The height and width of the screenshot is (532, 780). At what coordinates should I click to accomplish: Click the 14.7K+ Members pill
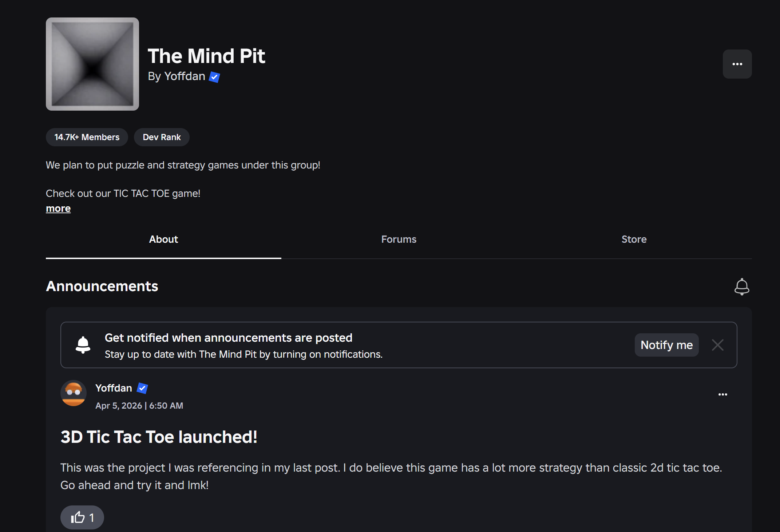(x=86, y=137)
